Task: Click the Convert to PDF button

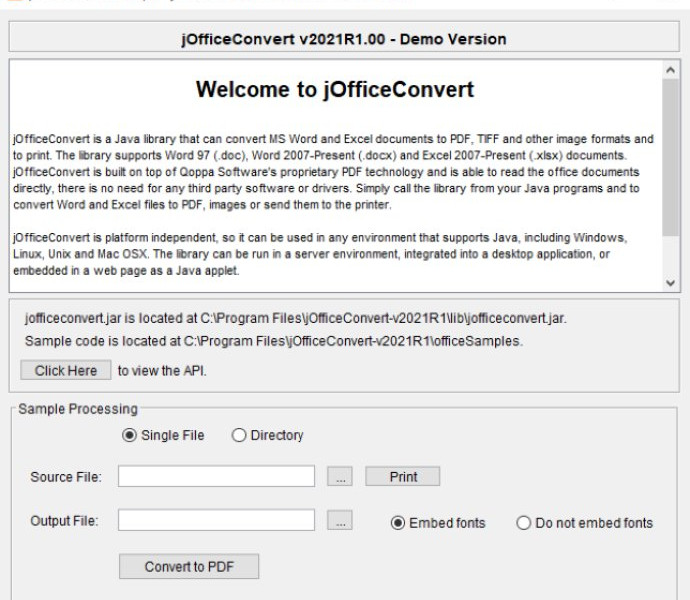Action: click(189, 566)
